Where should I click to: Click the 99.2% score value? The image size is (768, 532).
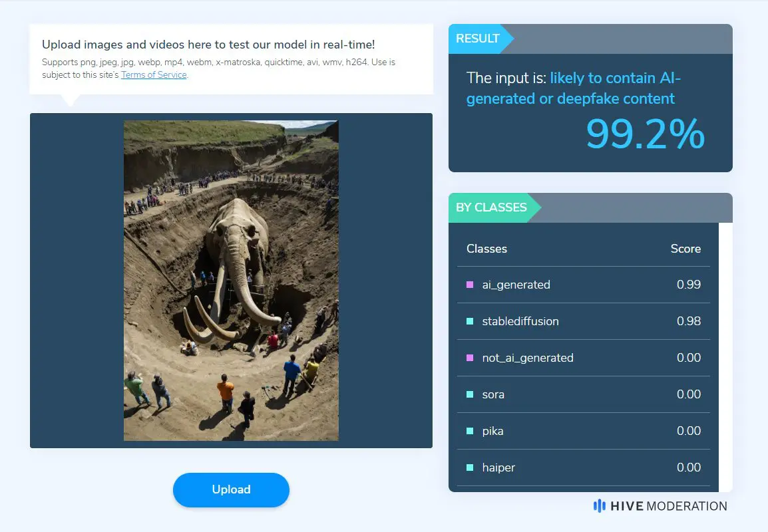pyautogui.click(x=645, y=134)
